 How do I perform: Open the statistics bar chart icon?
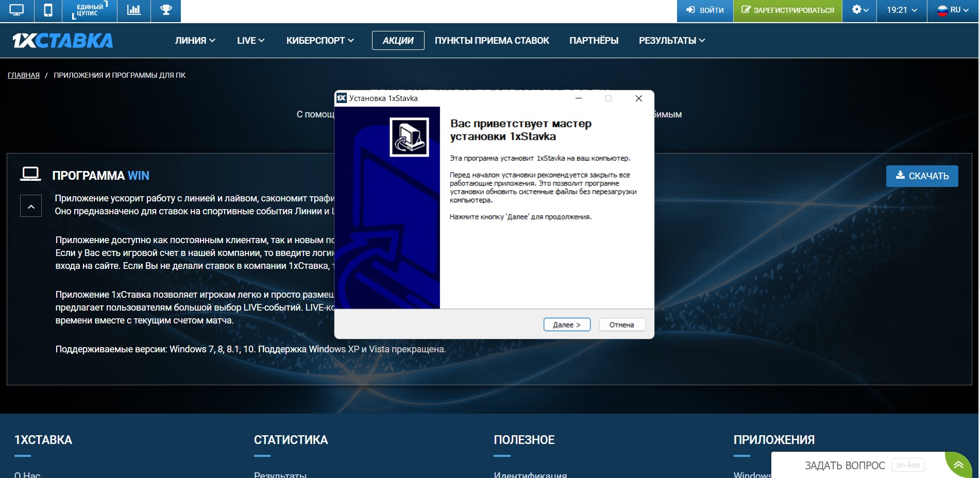click(x=134, y=10)
